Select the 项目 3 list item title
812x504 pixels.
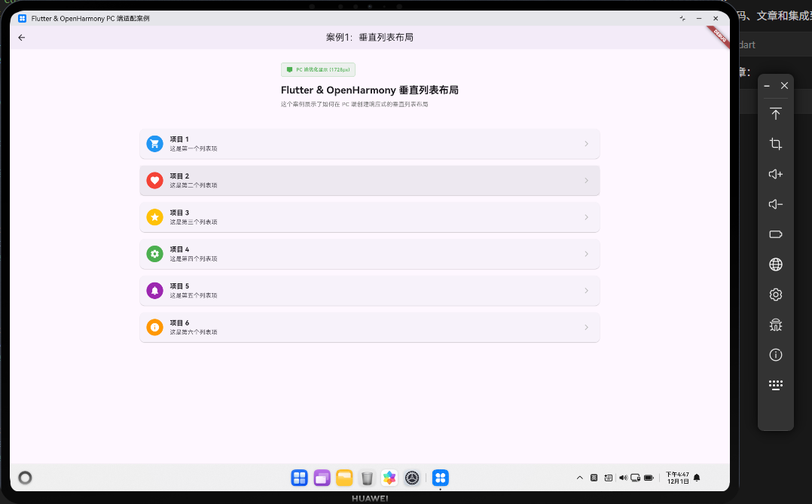(x=179, y=213)
